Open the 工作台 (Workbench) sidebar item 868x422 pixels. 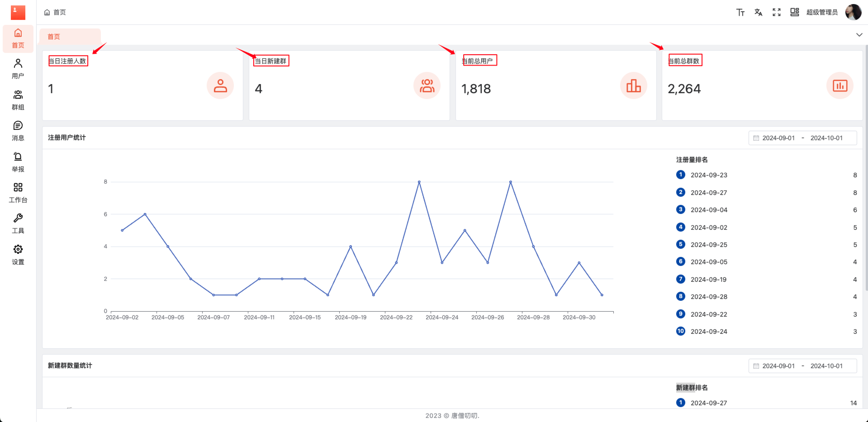[x=18, y=193]
